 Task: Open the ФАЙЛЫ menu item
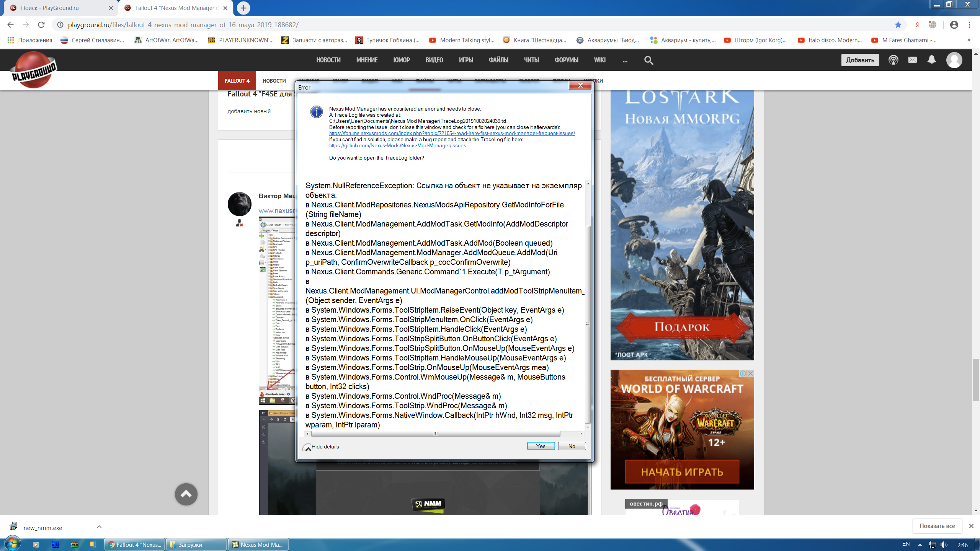(498, 60)
